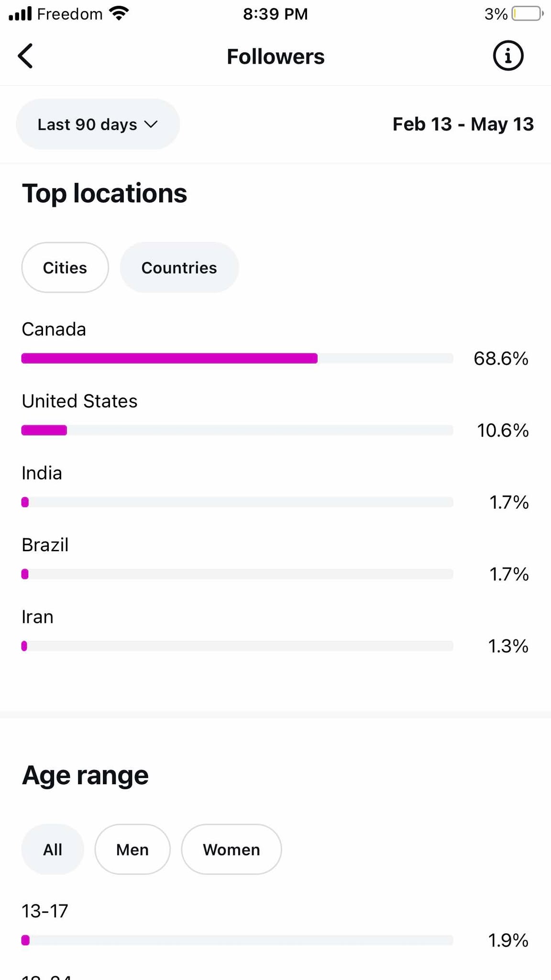Tap the 13-17 age range bar
The image size is (551, 980).
coord(237,940)
